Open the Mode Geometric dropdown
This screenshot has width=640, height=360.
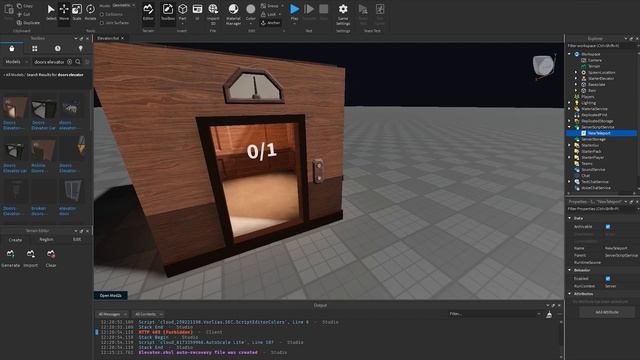point(122,6)
